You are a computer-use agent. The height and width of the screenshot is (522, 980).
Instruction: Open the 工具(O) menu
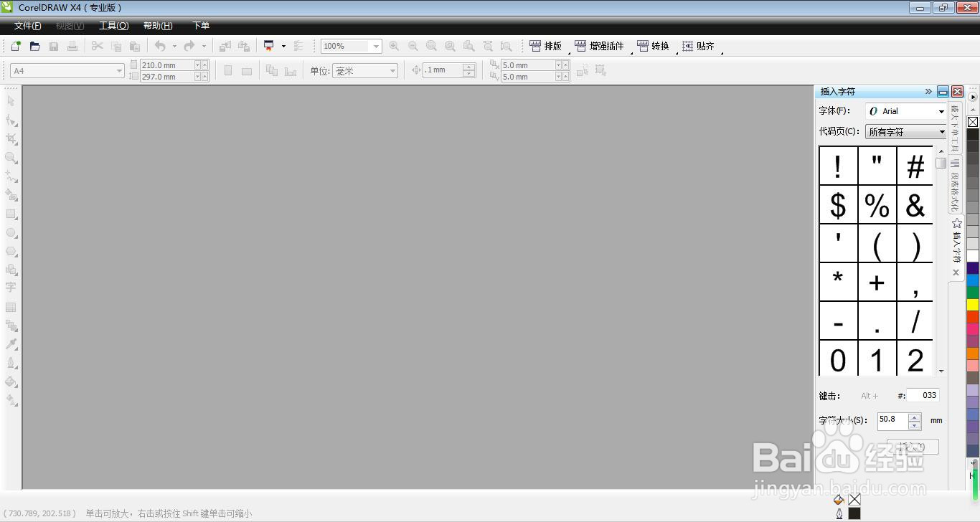click(113, 26)
